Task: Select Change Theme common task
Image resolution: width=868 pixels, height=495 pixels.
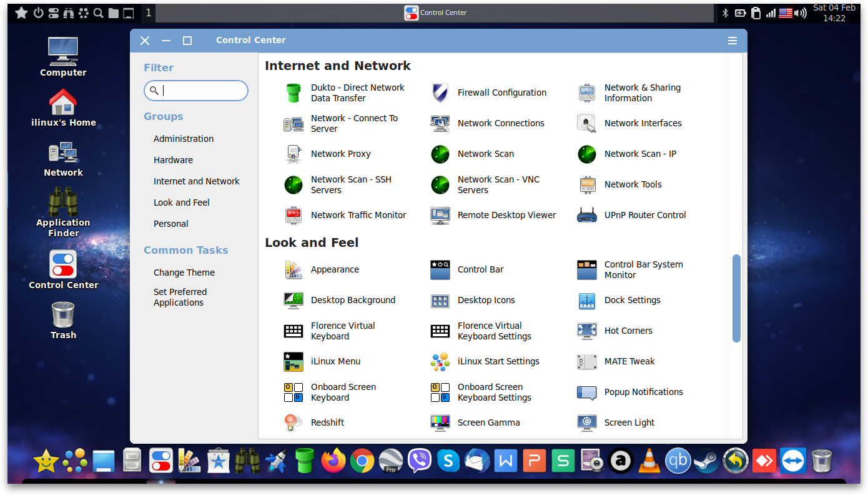Action: [184, 272]
